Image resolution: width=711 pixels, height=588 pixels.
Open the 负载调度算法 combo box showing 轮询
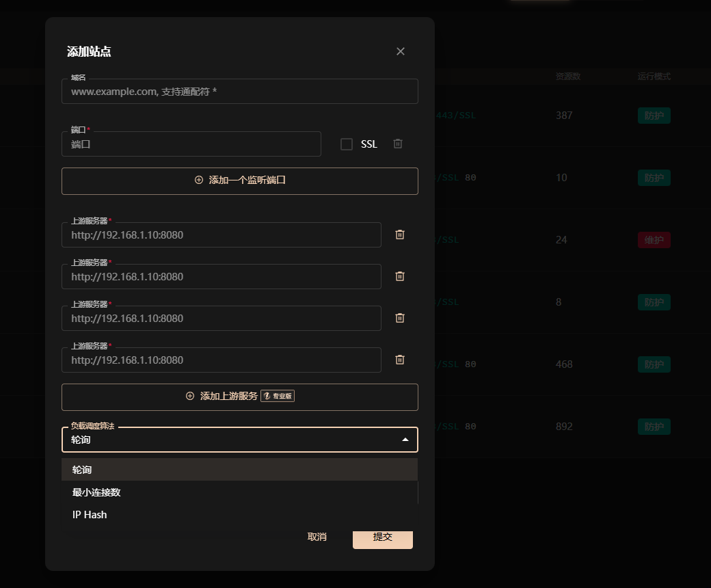(x=240, y=440)
